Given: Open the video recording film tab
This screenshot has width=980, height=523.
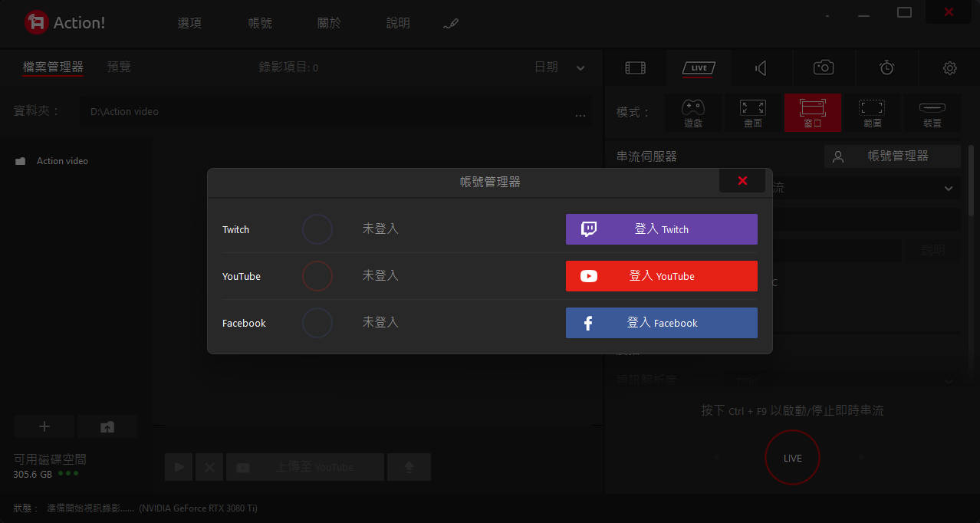Looking at the screenshot, I should tap(635, 68).
